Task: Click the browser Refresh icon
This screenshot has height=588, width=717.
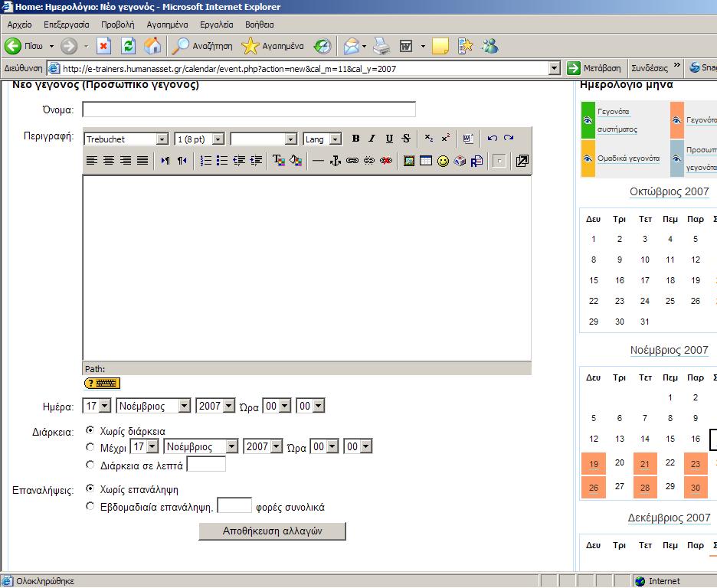Action: pos(129,46)
